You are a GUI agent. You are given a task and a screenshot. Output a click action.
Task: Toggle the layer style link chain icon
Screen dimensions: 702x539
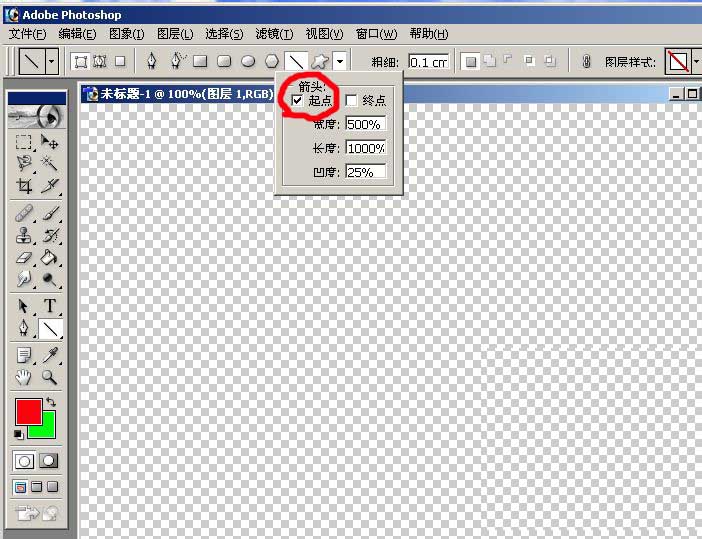coord(586,61)
